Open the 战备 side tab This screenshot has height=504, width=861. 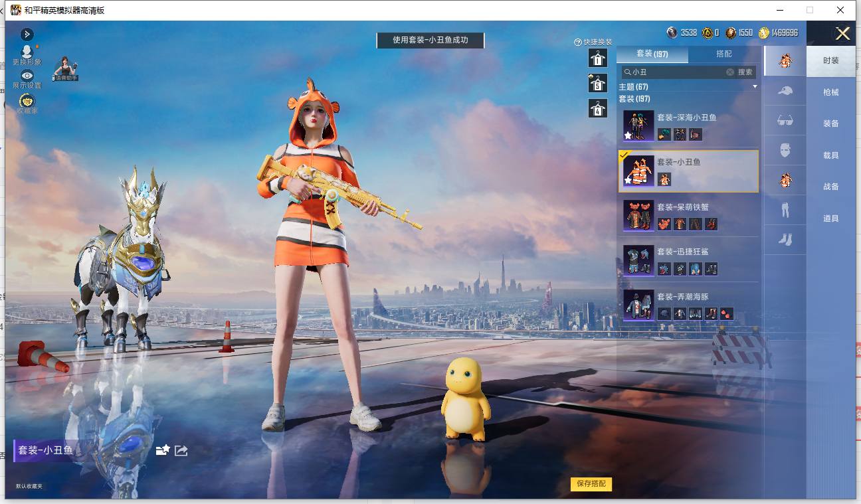pyautogui.click(x=830, y=187)
